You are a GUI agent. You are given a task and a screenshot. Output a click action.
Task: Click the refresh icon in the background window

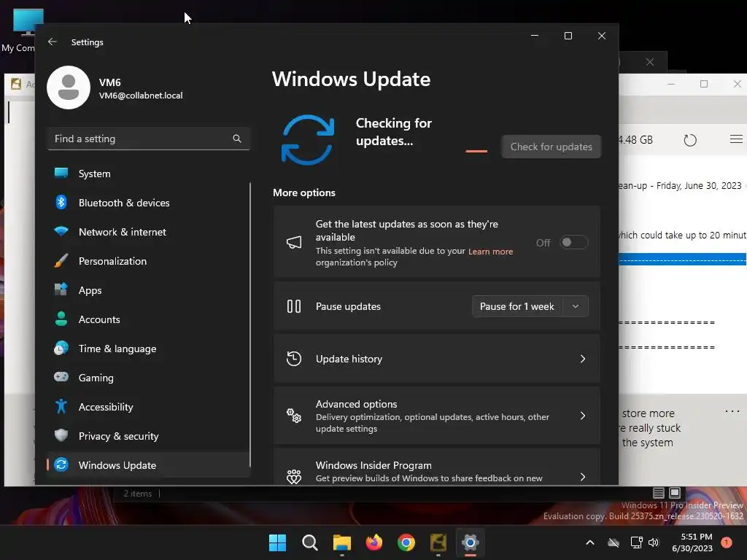[x=690, y=140]
